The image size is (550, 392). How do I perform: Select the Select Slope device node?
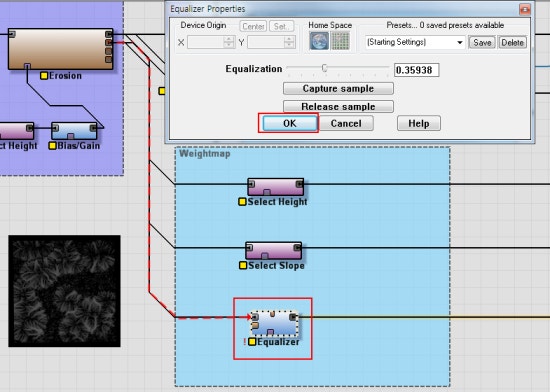click(274, 251)
